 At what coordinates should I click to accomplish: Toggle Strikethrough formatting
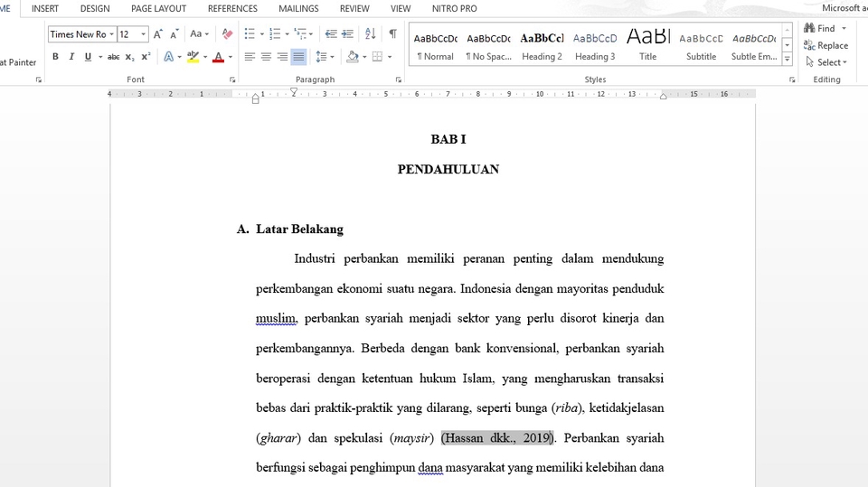point(114,57)
